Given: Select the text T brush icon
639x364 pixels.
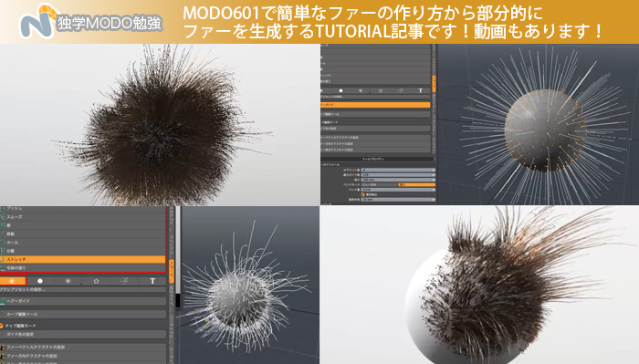Looking at the screenshot, I should [x=152, y=281].
